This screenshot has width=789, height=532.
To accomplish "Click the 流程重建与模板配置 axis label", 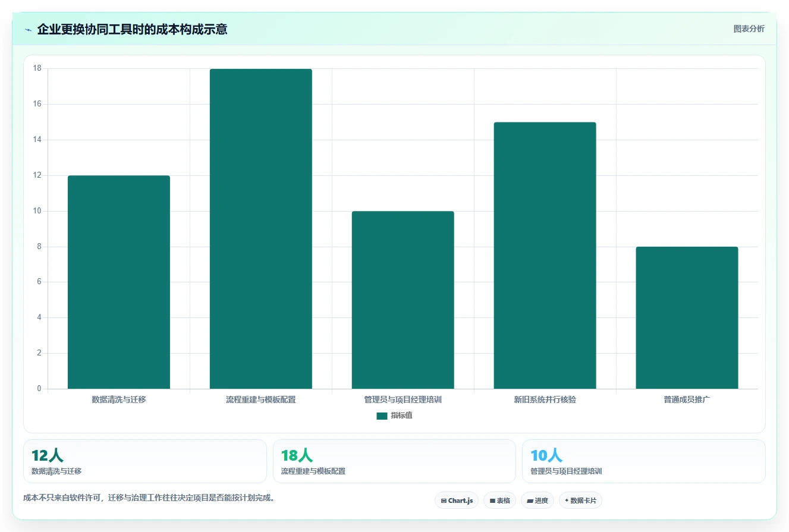I will tap(261, 400).
